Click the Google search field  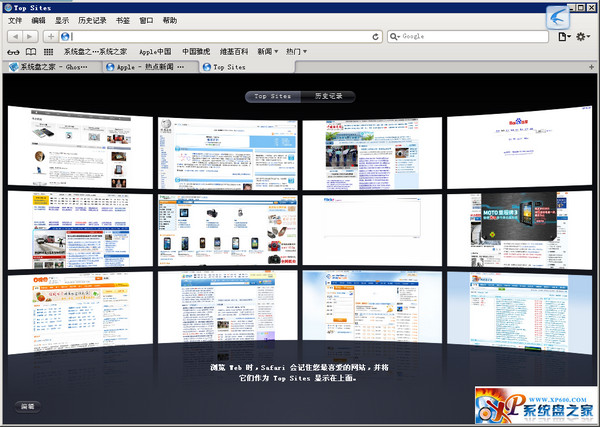point(470,36)
